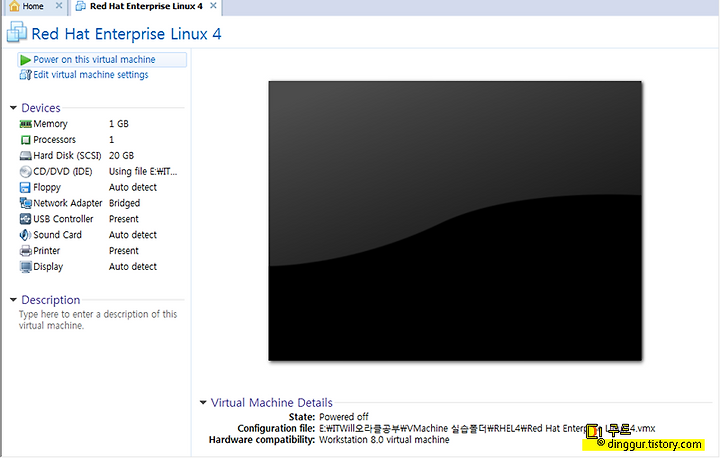The image size is (720, 458).
Task: Click the Network Adapter label
Action: point(68,203)
